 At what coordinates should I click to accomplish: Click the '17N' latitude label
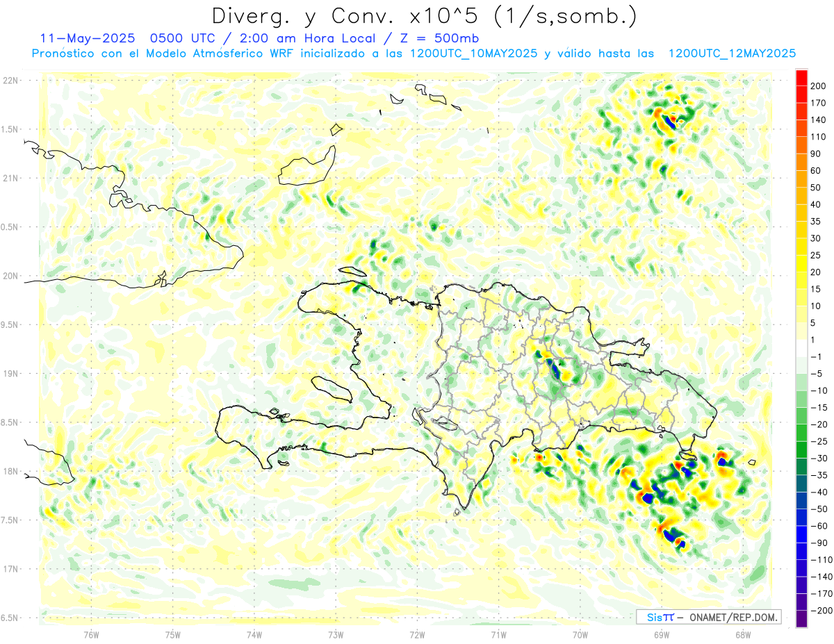coord(10,569)
